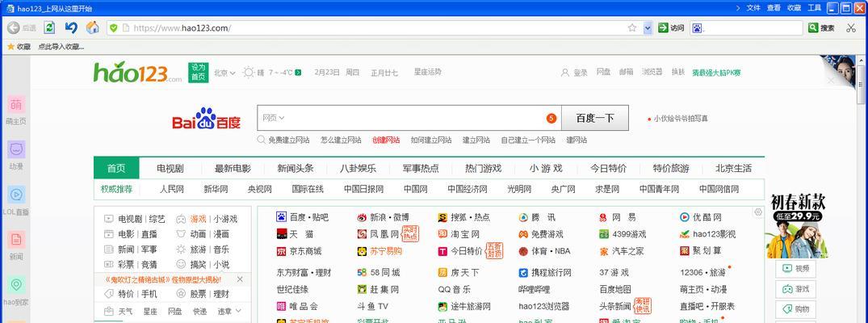Screen dimensions: 868x323
Task: Open the 特价旅游 tab
Action: point(671,169)
